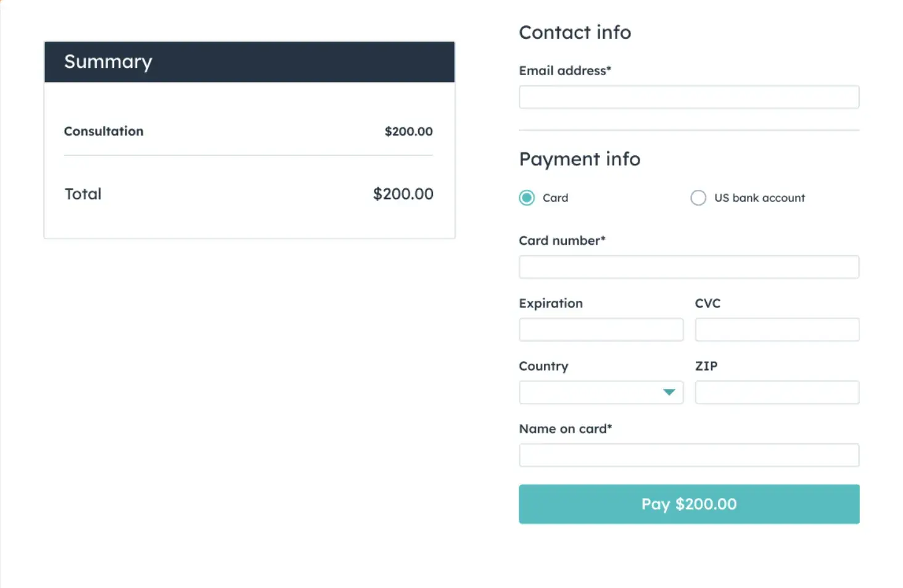Focus the Card number field
The width and height of the screenshot is (903, 588).
click(688, 267)
